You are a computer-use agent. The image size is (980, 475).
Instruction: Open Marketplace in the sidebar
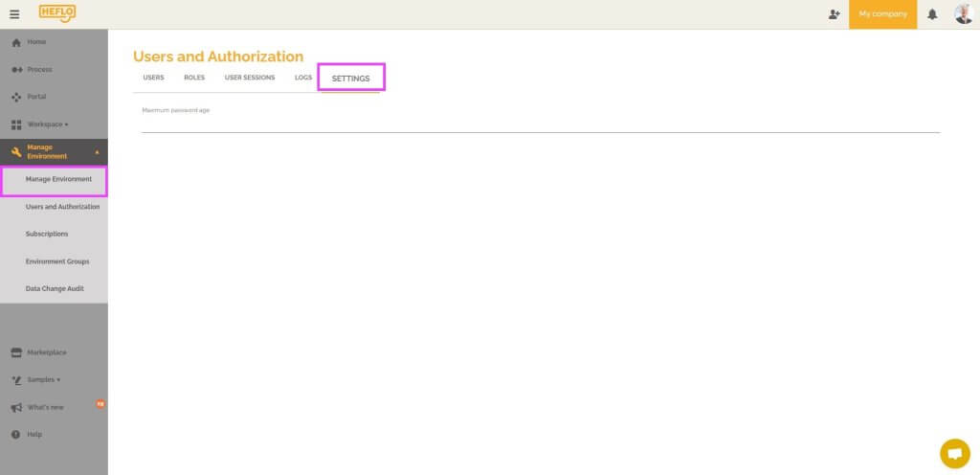47,352
